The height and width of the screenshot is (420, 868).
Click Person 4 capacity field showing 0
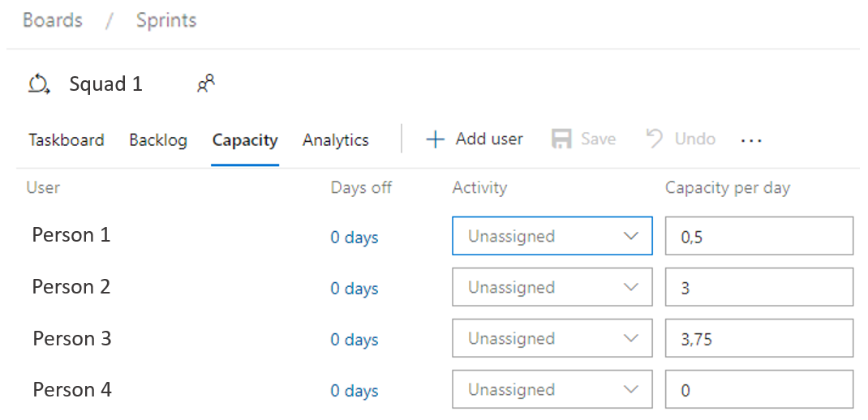pos(759,389)
